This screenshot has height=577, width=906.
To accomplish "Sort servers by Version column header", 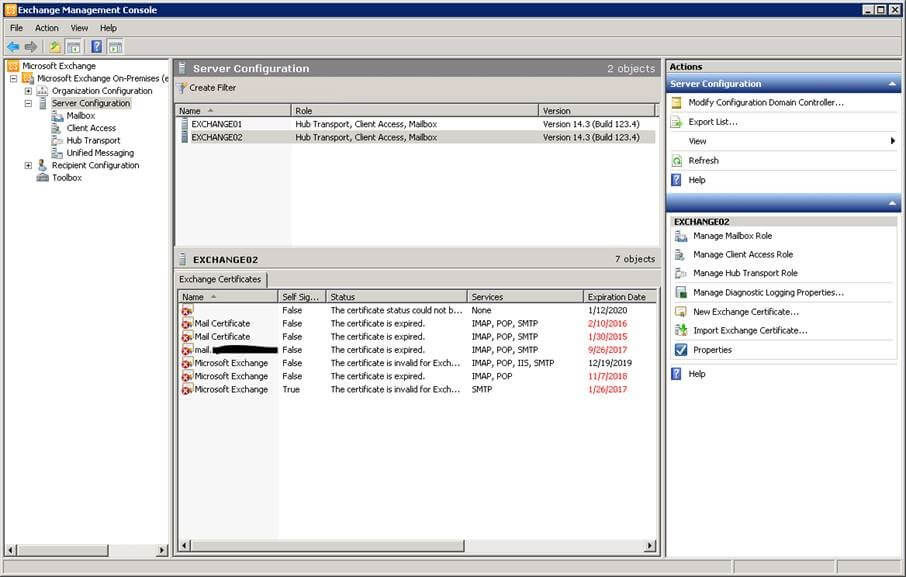I will (x=597, y=111).
